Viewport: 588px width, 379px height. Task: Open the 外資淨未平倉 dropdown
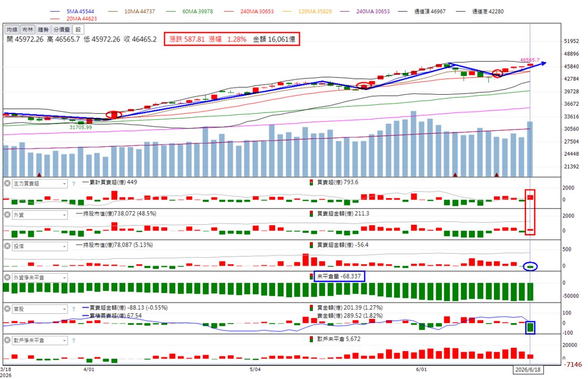[40, 278]
